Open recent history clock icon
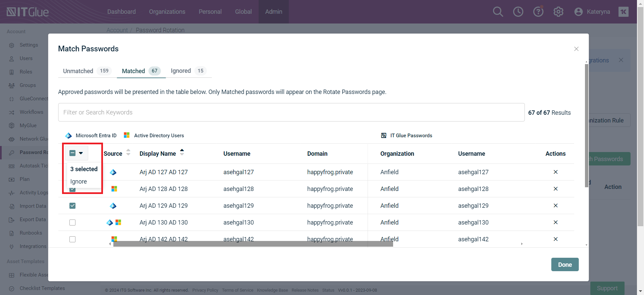 [518, 12]
